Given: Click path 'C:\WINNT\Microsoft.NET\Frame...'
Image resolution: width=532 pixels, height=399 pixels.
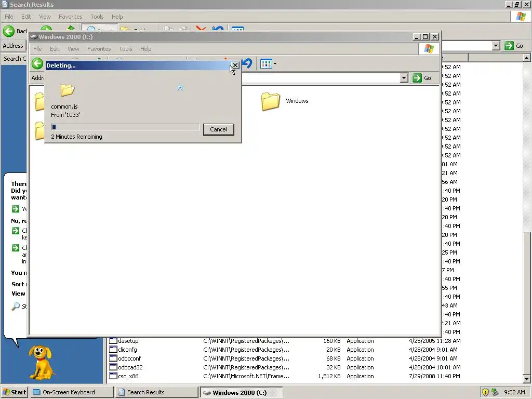Looking at the screenshot, I should point(246,376).
